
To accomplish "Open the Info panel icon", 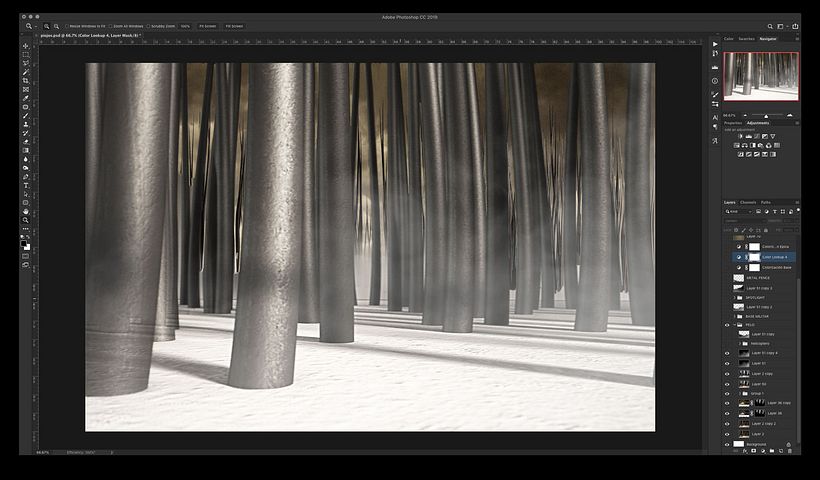I will [715, 81].
